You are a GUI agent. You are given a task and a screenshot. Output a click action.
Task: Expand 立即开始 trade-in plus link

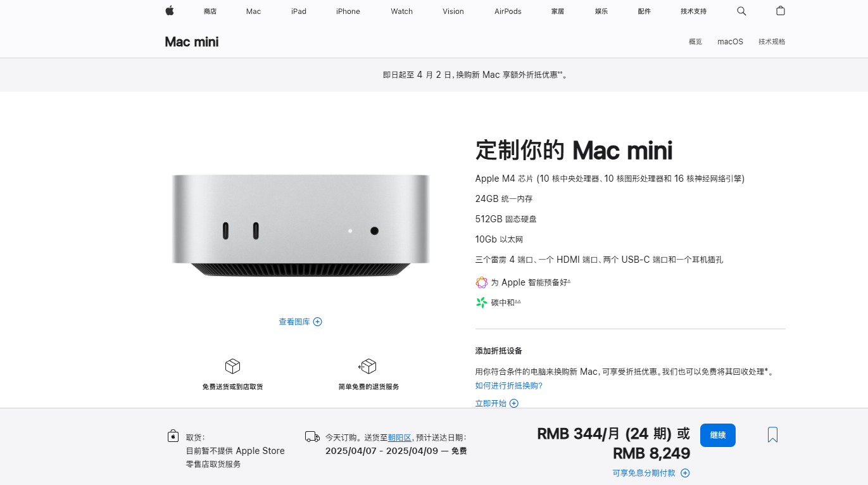coord(497,403)
